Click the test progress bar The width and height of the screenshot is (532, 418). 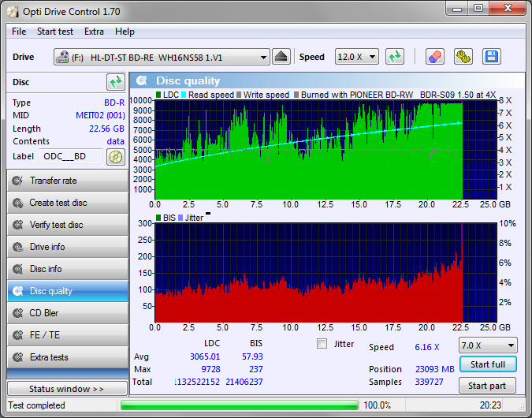click(x=238, y=405)
